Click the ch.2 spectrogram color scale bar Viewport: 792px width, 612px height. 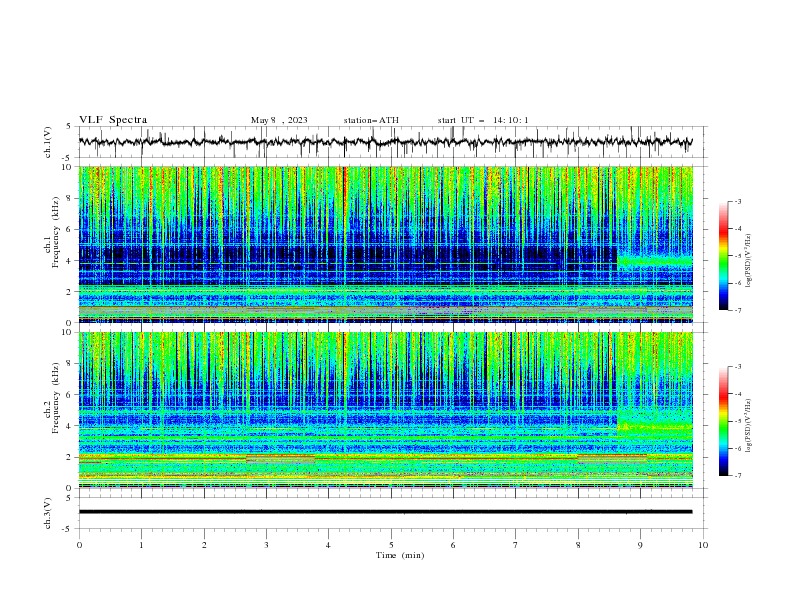[x=724, y=421]
